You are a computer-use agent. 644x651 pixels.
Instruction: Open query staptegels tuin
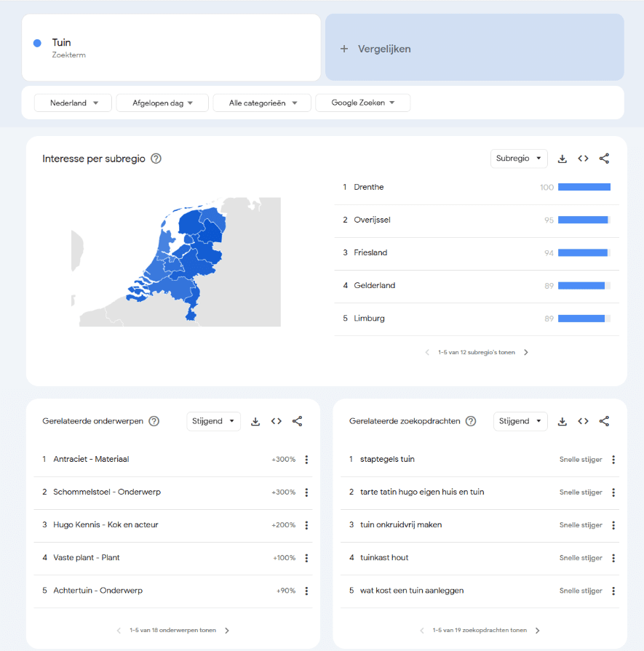click(x=387, y=460)
